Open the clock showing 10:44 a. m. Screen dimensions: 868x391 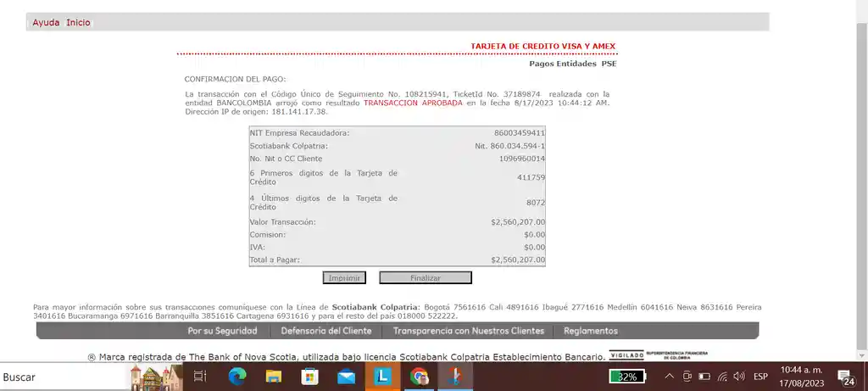802,377
